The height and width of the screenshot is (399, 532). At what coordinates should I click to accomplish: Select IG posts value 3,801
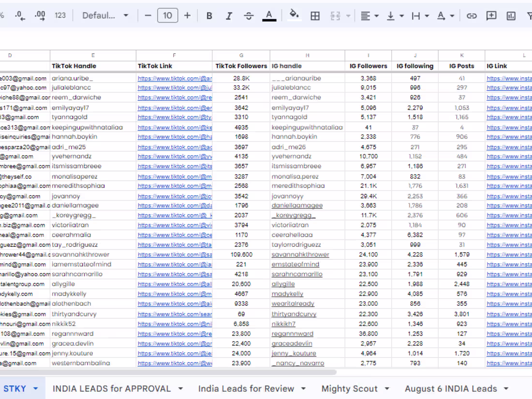[461, 314]
